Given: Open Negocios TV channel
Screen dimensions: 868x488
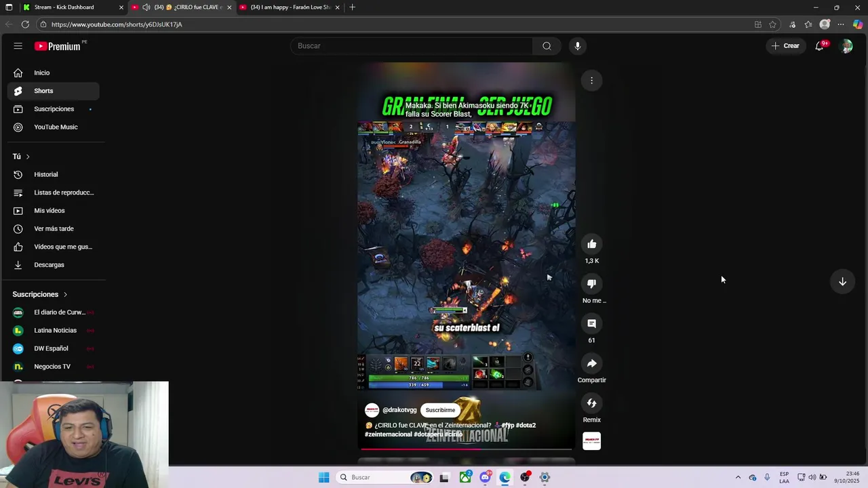Looking at the screenshot, I should 54,367.
